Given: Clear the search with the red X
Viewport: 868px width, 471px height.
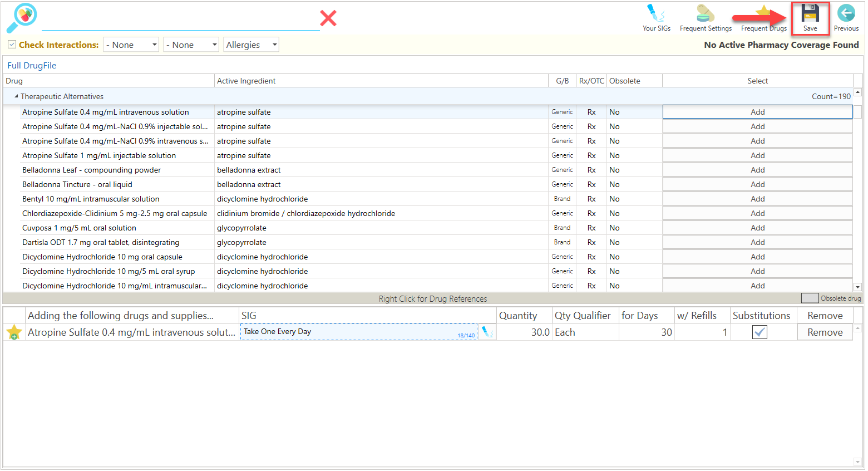Looking at the screenshot, I should pos(328,18).
